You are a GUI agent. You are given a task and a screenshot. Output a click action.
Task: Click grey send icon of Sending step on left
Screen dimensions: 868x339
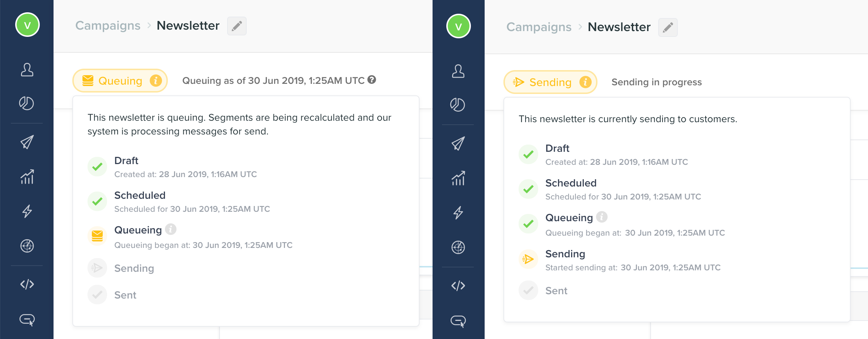(97, 268)
